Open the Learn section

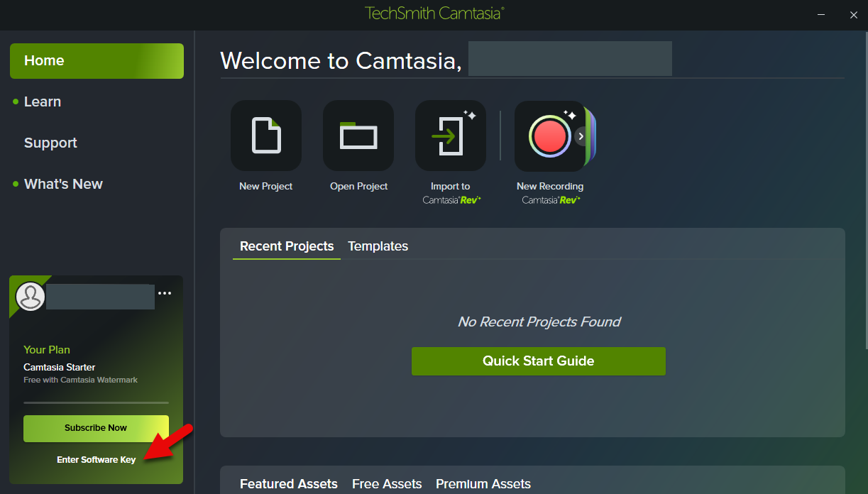[43, 101]
